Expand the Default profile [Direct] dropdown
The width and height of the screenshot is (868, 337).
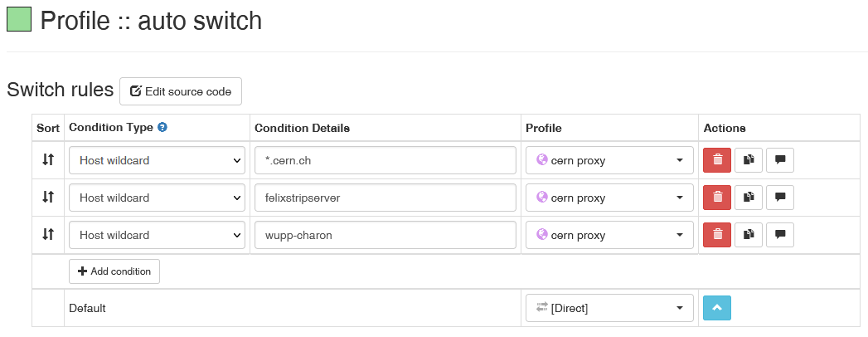click(609, 308)
